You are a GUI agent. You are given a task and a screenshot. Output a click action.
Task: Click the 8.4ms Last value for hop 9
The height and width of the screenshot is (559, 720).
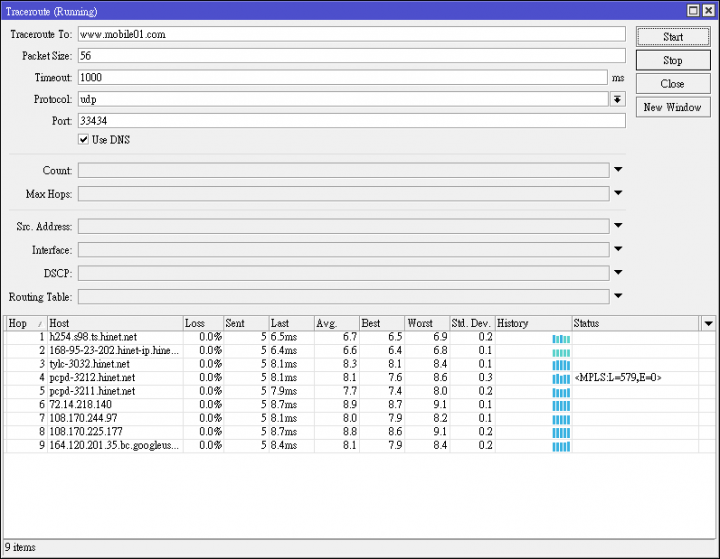point(284,446)
